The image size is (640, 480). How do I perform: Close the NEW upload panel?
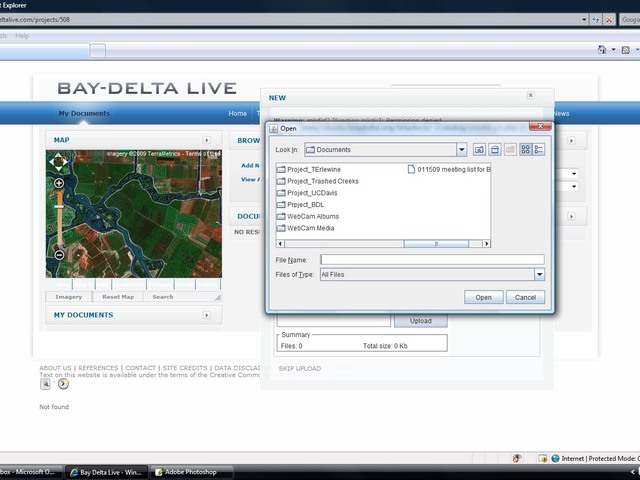(531, 95)
